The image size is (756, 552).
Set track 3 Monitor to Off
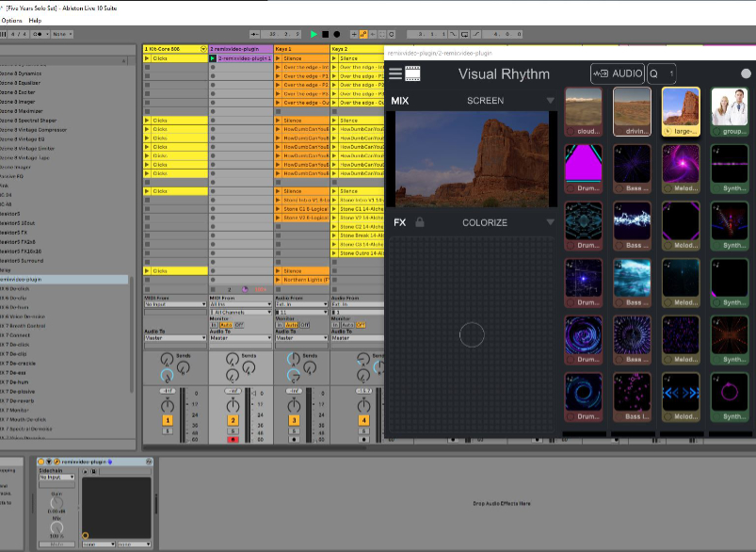pyautogui.click(x=303, y=325)
